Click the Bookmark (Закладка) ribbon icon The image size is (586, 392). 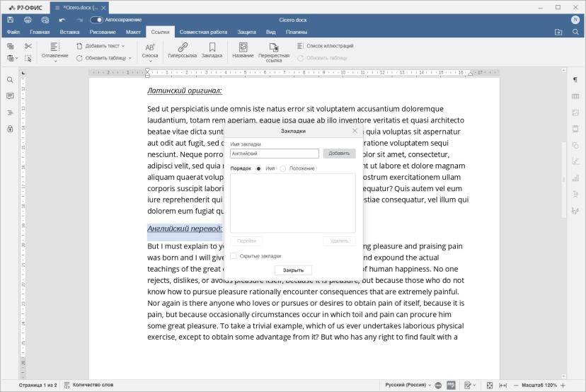212,50
